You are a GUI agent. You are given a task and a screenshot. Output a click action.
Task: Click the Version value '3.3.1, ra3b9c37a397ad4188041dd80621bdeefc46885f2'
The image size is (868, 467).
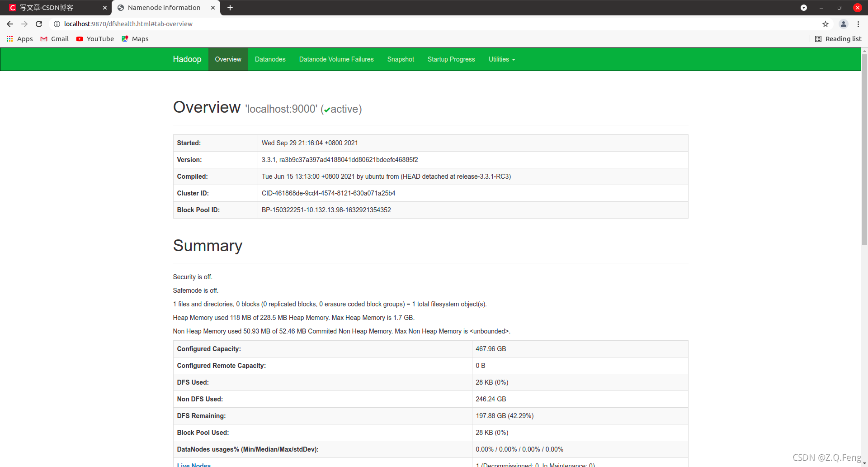pos(340,160)
